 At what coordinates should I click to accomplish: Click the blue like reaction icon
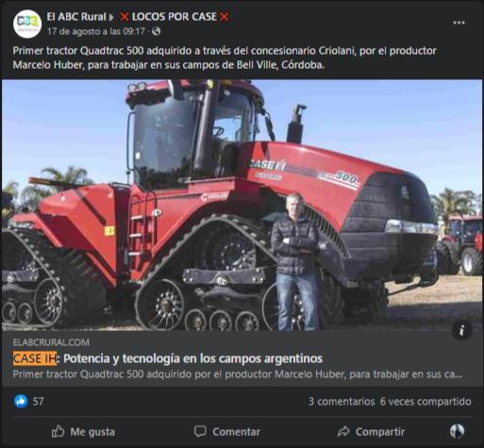21,401
